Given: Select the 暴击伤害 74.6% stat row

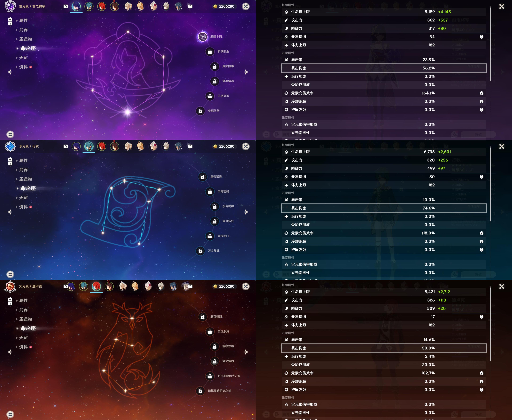Looking at the screenshot, I should (x=384, y=208).
